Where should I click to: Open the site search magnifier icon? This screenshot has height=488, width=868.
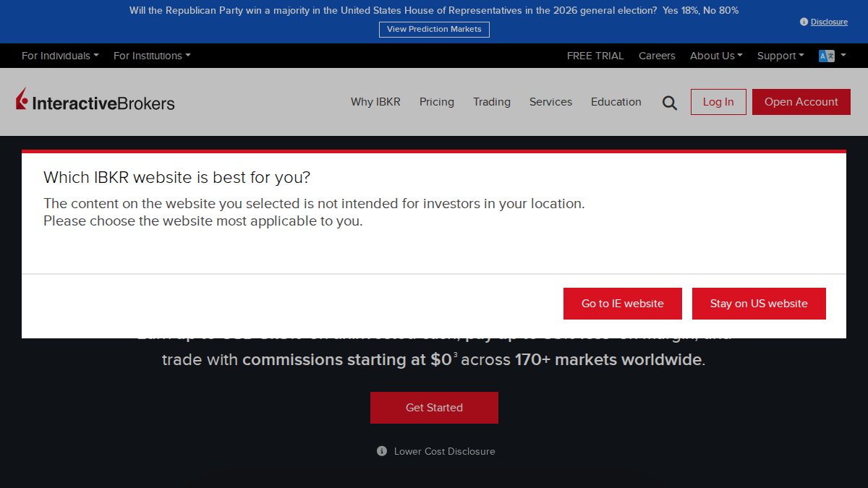(x=670, y=103)
